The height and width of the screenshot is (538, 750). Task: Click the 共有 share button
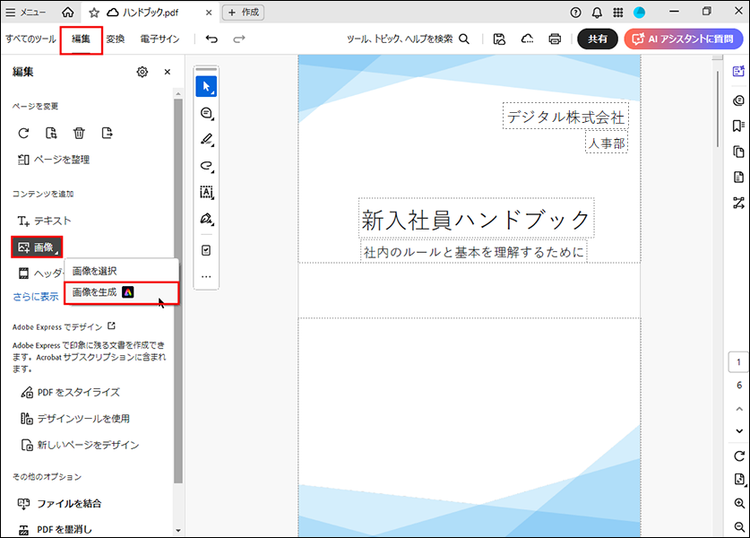597,39
